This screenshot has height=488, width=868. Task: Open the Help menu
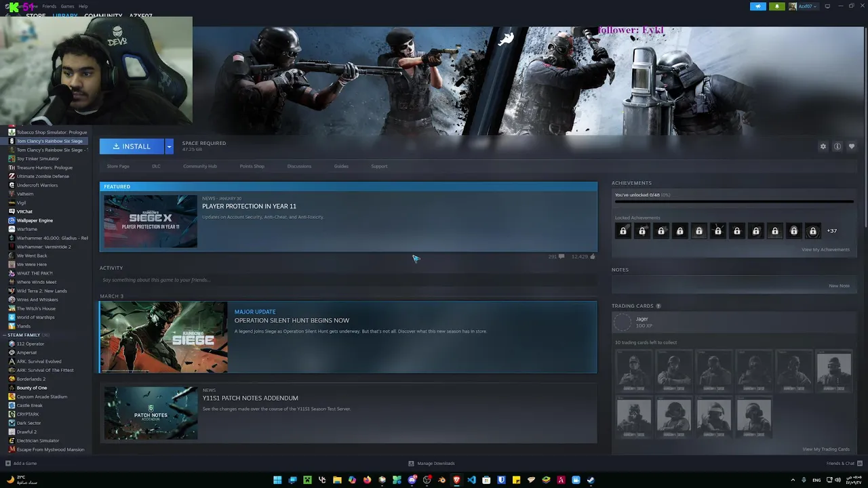83,6
